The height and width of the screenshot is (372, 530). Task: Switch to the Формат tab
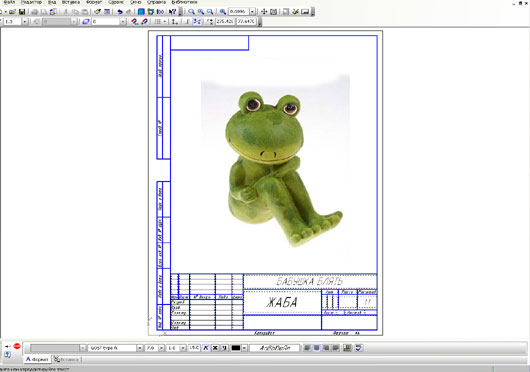37,359
